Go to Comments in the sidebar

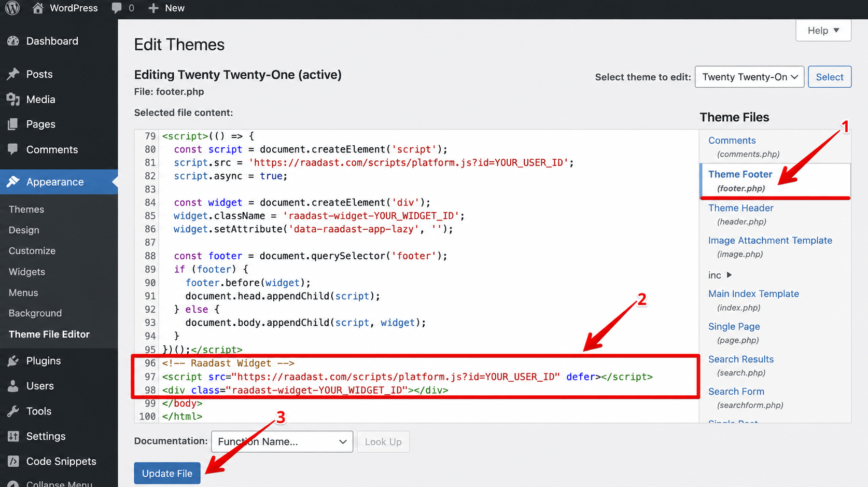[52, 149]
